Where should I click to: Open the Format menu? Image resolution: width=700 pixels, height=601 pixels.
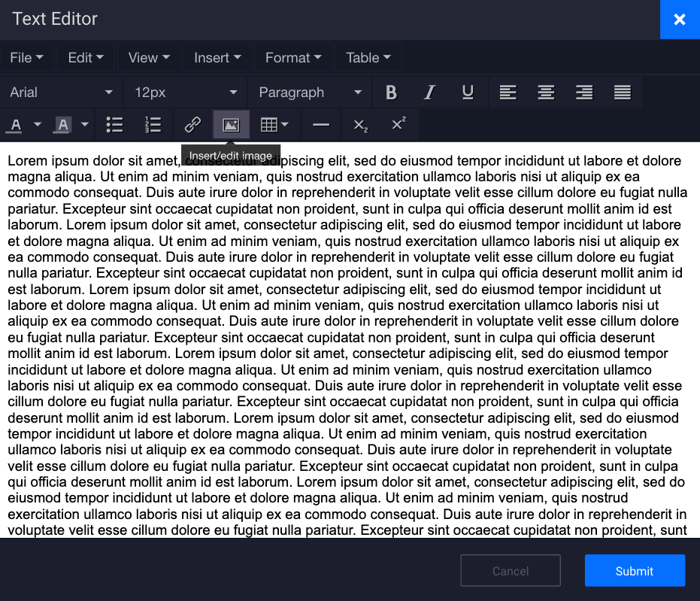[292, 57]
